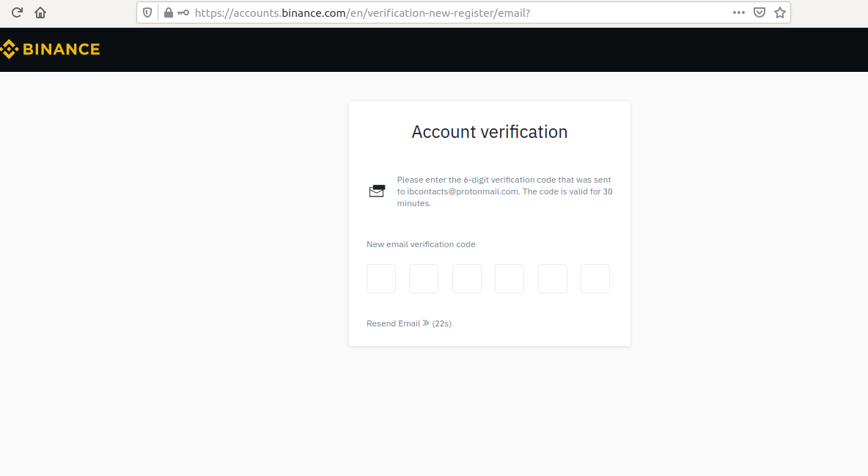Click the fourth code digit box
Viewport: 868px width, 476px height.
click(510, 279)
